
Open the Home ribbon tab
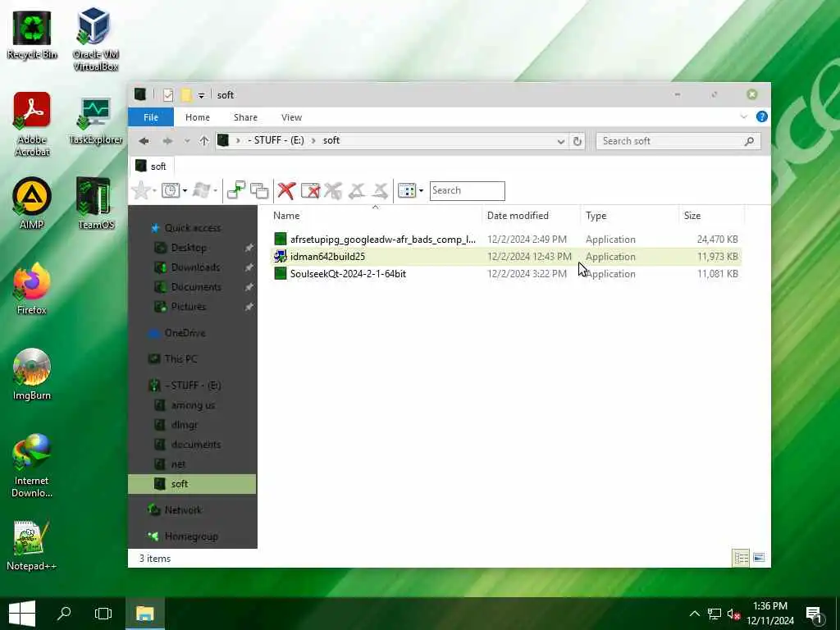198,116
